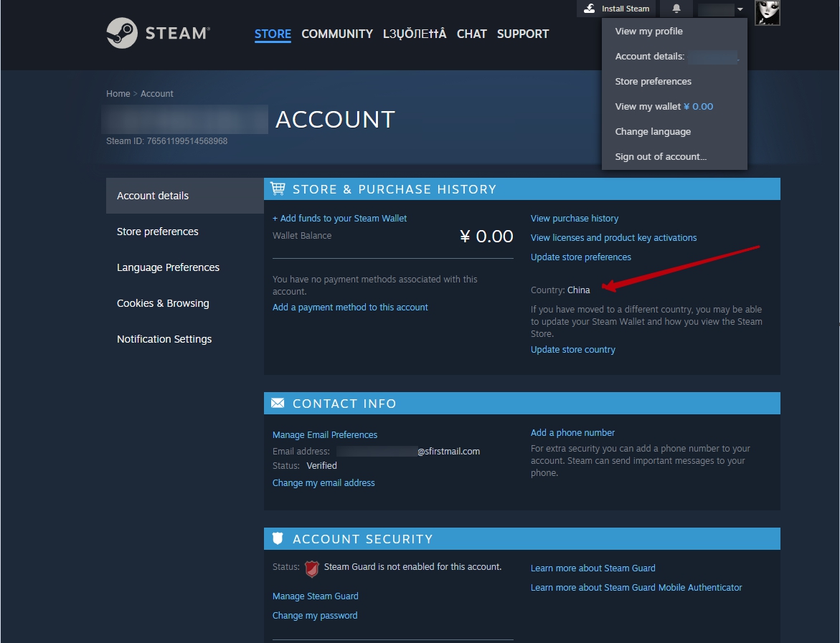This screenshot has width=840, height=643.
Task: Click the red Steam Guard status shield icon
Action: tap(312, 568)
